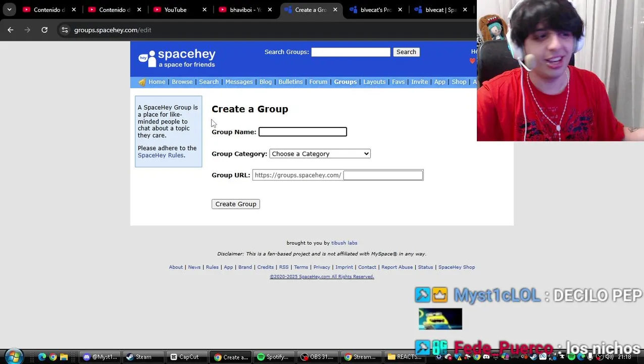The image size is (644, 364).
Task: Open the Brand footer link
Action: 245,267
